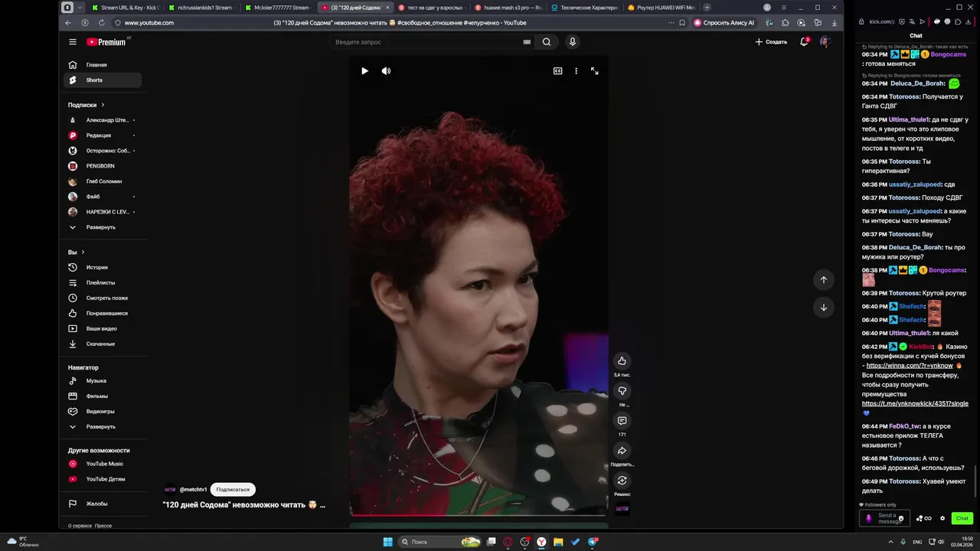Bookmark page with bookmark icon
The image size is (980, 551).
[x=682, y=23]
